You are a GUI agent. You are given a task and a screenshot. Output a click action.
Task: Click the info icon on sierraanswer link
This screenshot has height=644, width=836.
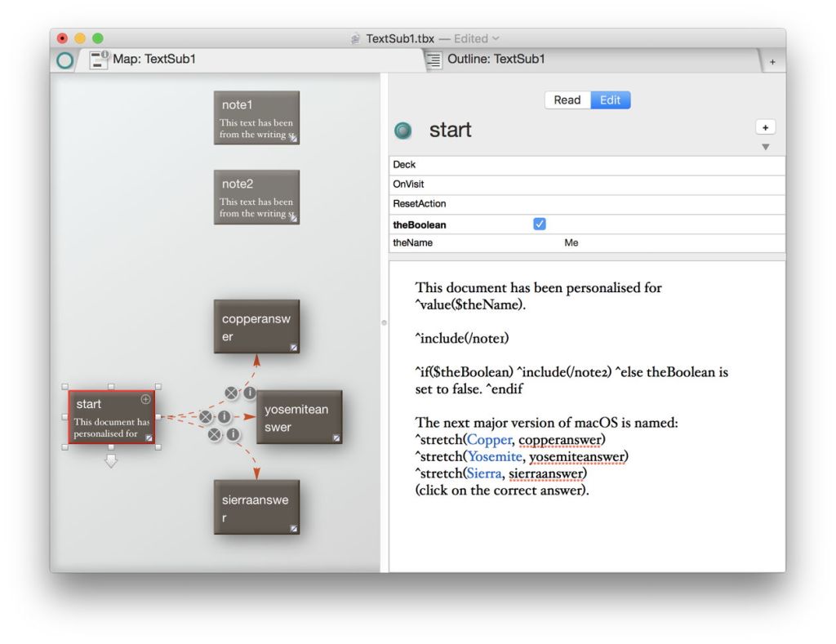233,434
